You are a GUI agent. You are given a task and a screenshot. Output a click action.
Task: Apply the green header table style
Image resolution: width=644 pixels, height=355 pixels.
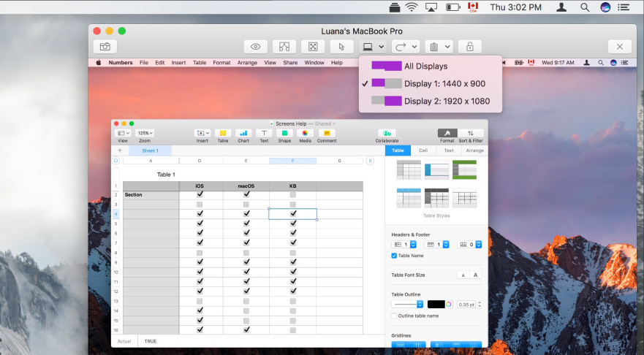(x=464, y=169)
